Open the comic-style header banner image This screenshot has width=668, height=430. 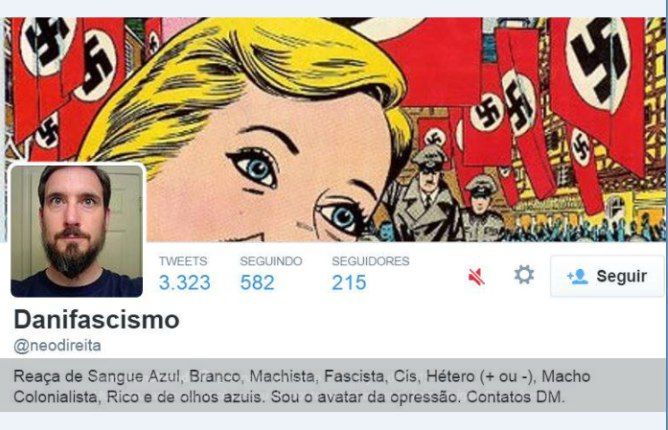pos(334,130)
